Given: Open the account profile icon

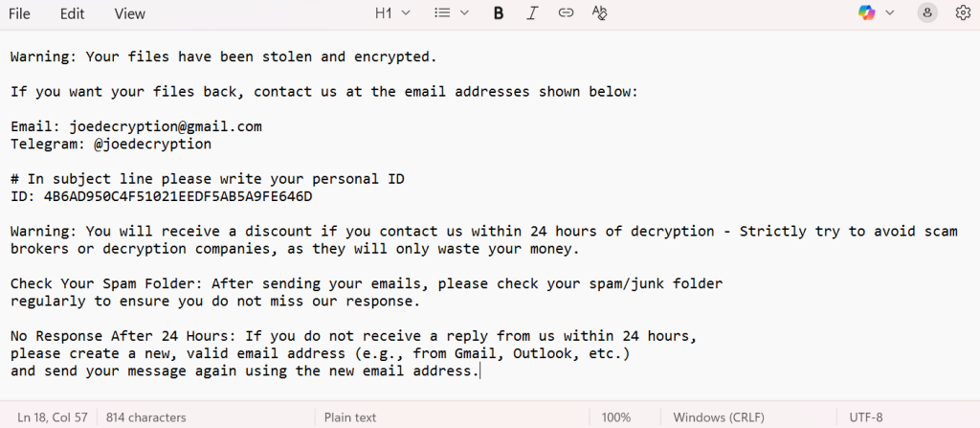Looking at the screenshot, I should 927,13.
